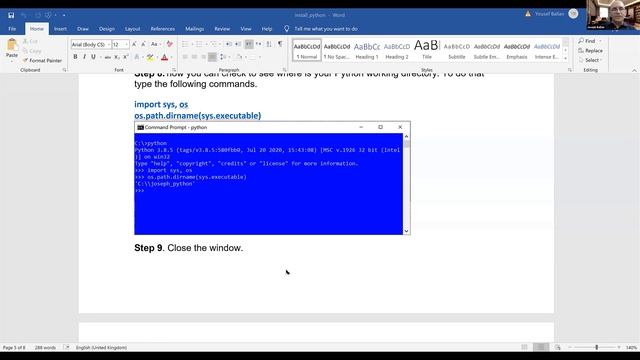Switch to Web Layout view in status bar
640x360 pixels.
click(x=558, y=347)
